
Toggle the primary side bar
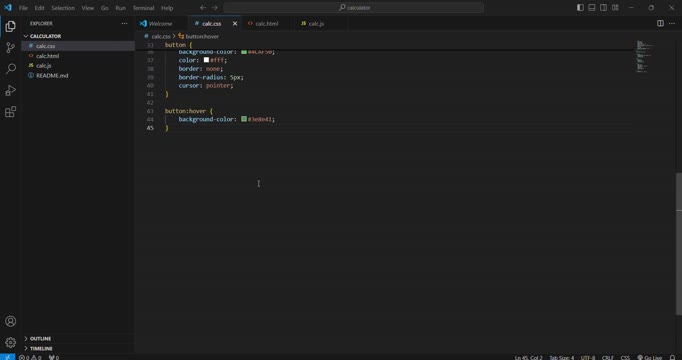(x=580, y=7)
